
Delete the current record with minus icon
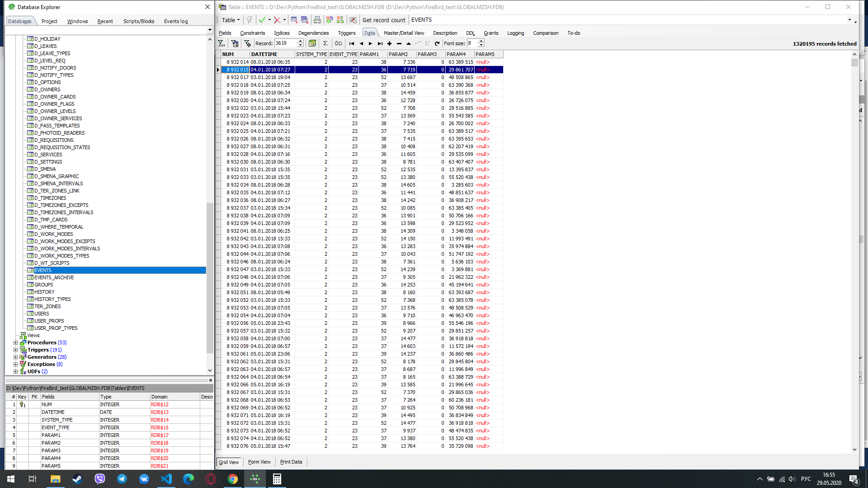(399, 43)
